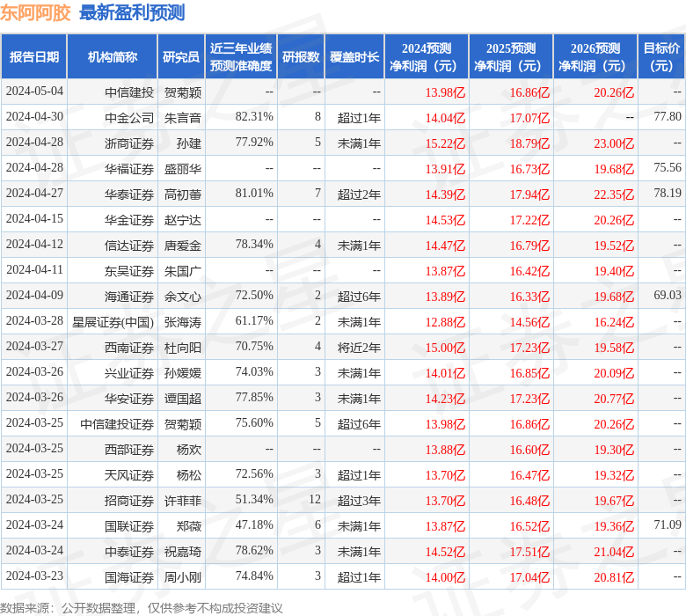Click analyst name 赵宁达
Screen dimensions: 686x616
coord(182,220)
